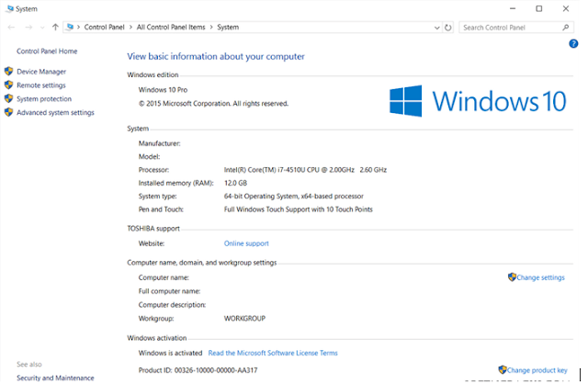Open TOSHIBA Online support link
The width and height of the screenshot is (588, 384).
pos(246,243)
